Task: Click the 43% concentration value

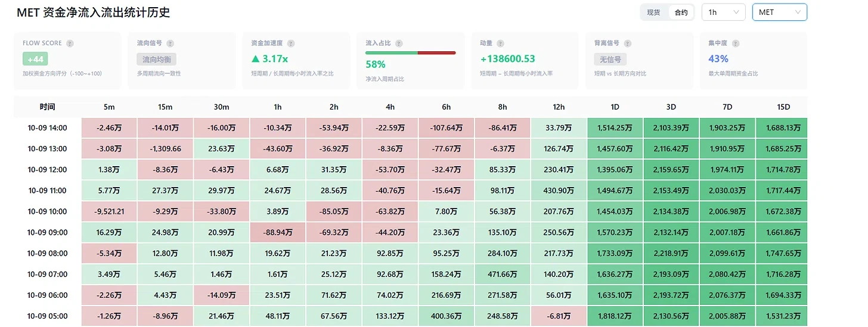Action: point(718,59)
